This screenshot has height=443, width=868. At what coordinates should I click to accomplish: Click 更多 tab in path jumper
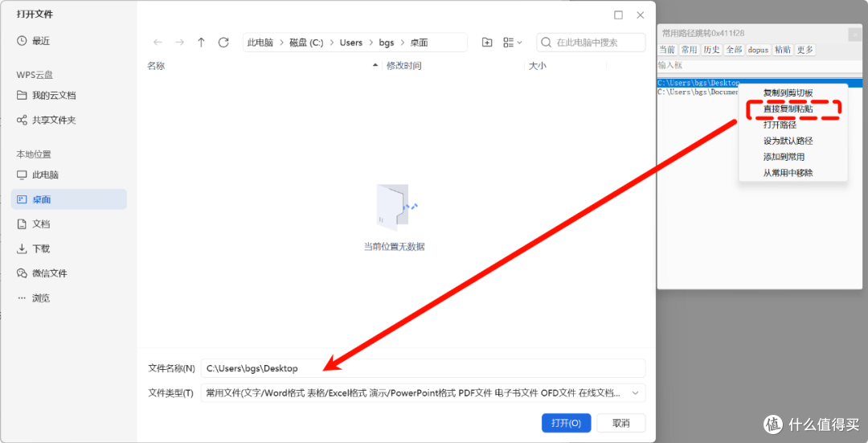click(805, 50)
